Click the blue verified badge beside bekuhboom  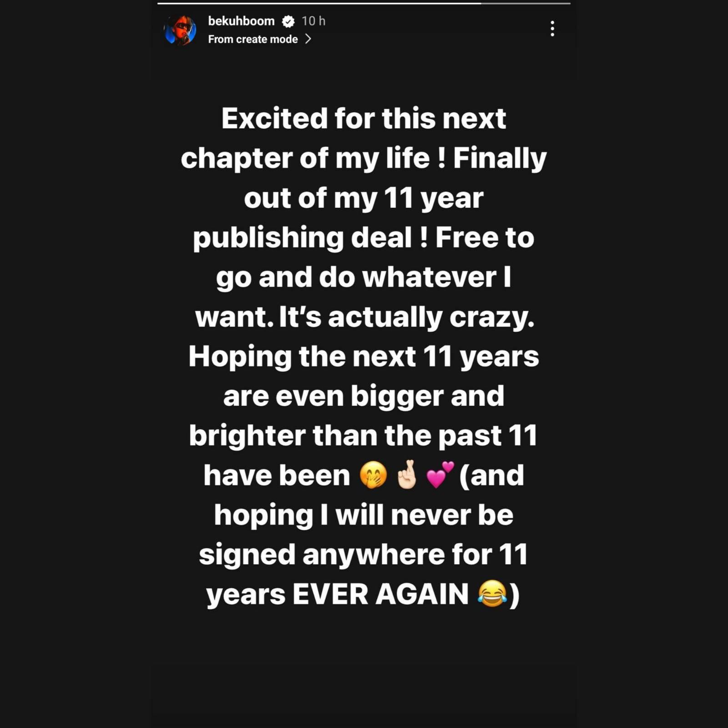coord(288,21)
